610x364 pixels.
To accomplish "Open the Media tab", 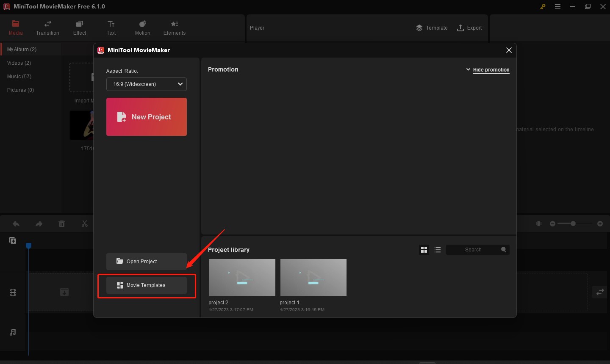I will click(x=16, y=28).
